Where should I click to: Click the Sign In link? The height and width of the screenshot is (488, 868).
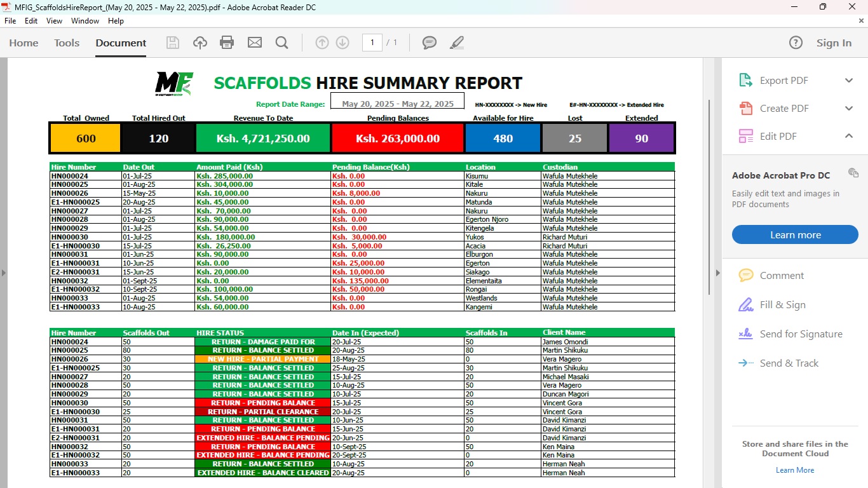tap(834, 43)
